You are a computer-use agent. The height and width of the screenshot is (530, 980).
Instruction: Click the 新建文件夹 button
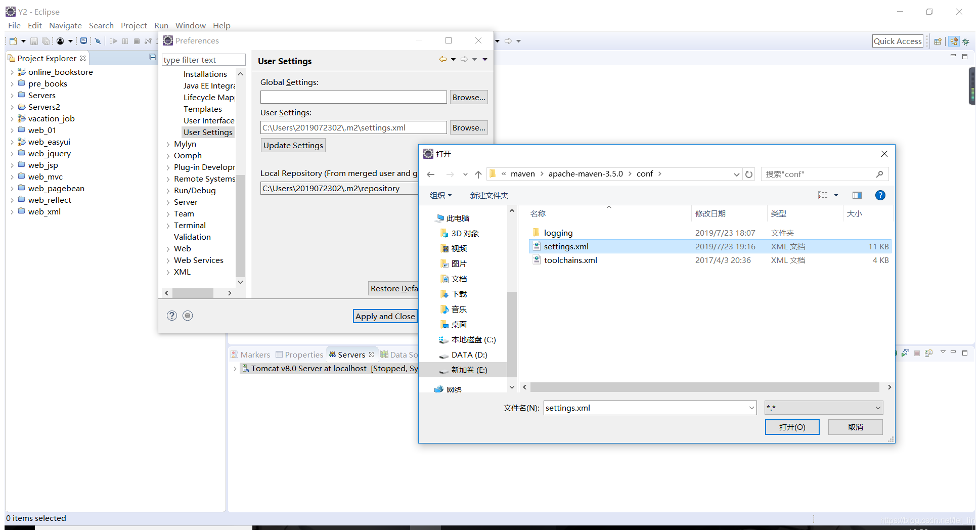(x=489, y=195)
